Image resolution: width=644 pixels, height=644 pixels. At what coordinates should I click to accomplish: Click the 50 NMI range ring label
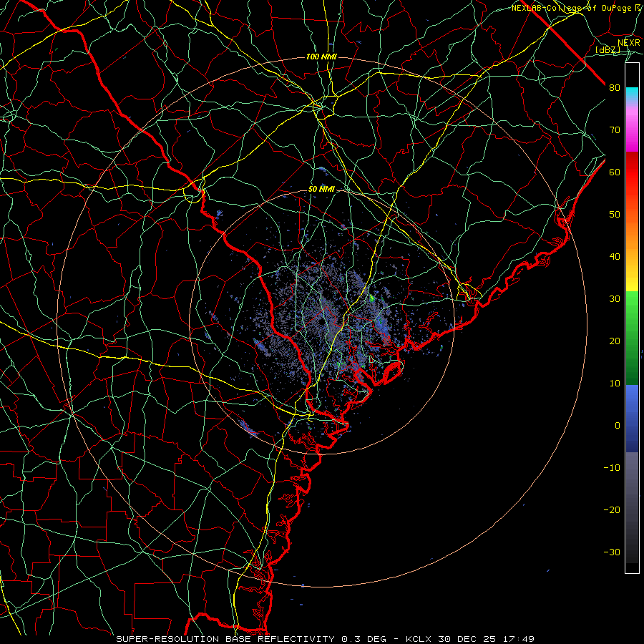[x=321, y=190]
